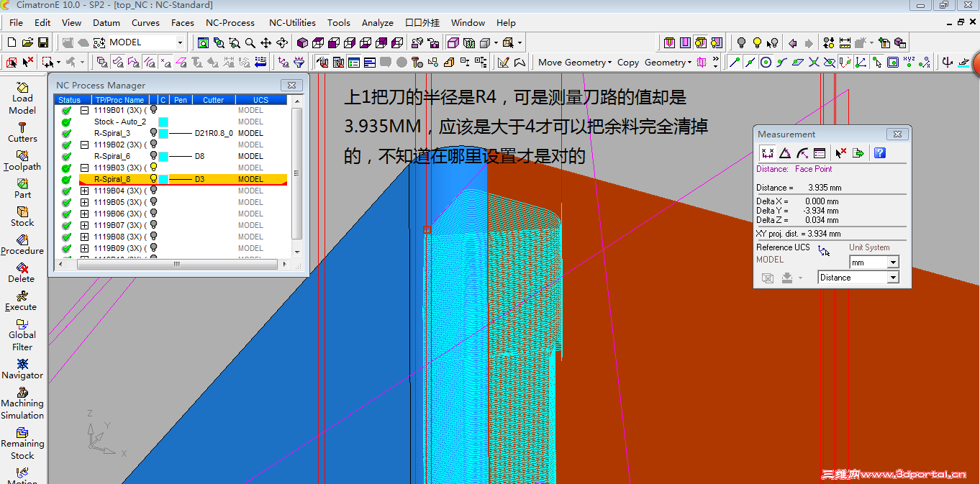Open the NC-Utilities menu
This screenshot has height=484, width=980.
tap(292, 23)
